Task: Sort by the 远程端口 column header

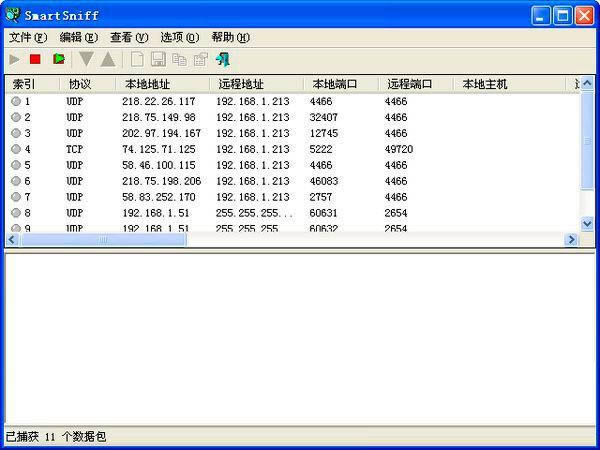Action: [x=416, y=84]
